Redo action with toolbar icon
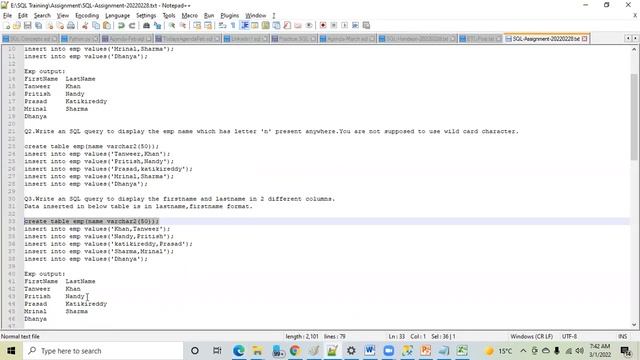640x360 pixels. (132, 26)
